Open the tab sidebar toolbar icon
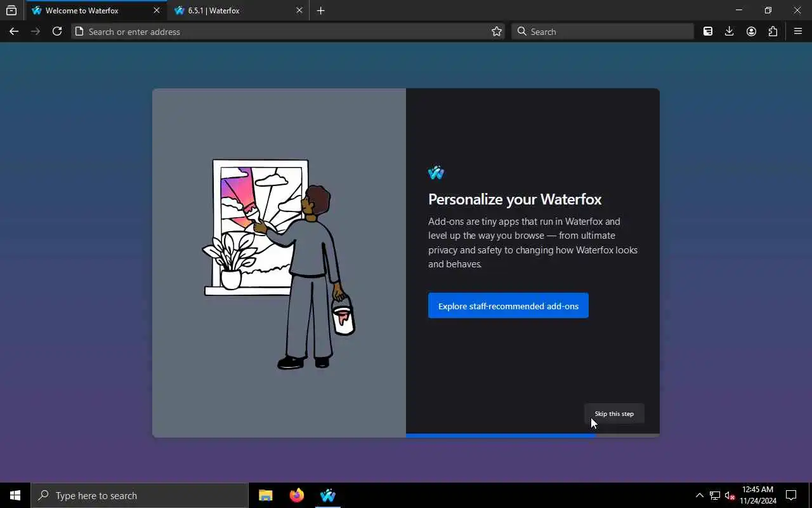This screenshot has width=812, height=508. (x=708, y=31)
